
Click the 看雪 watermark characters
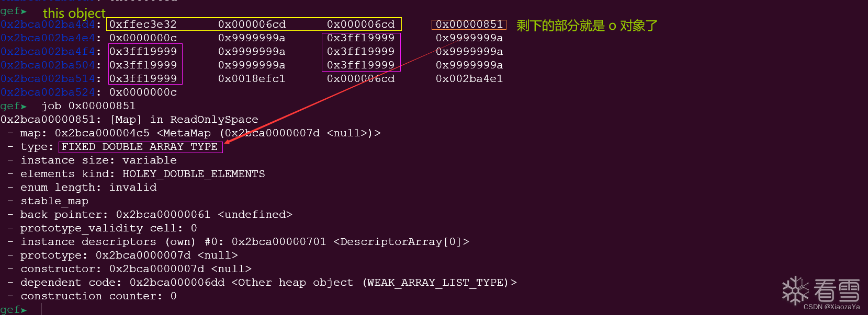(836, 290)
